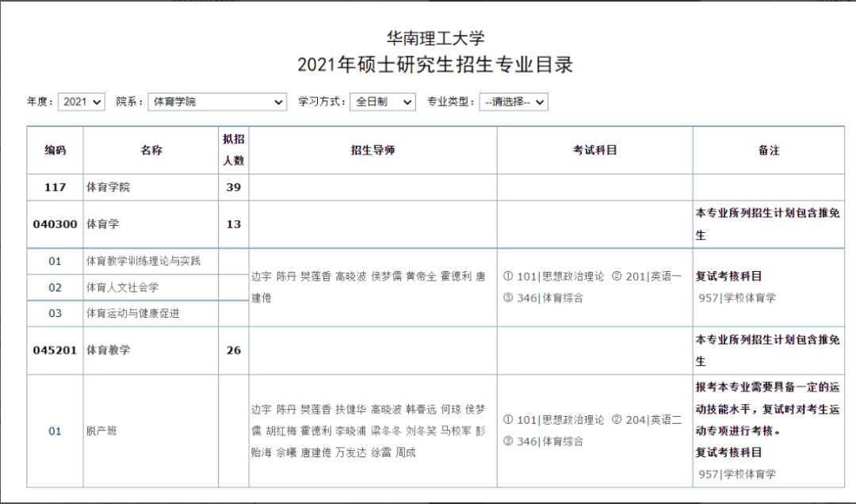
Task: Click the 招生导师 column header
Action: point(373,150)
